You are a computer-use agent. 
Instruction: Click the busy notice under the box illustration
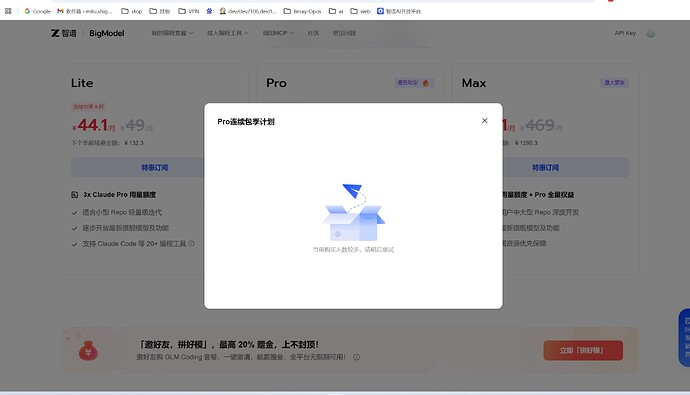click(353, 249)
